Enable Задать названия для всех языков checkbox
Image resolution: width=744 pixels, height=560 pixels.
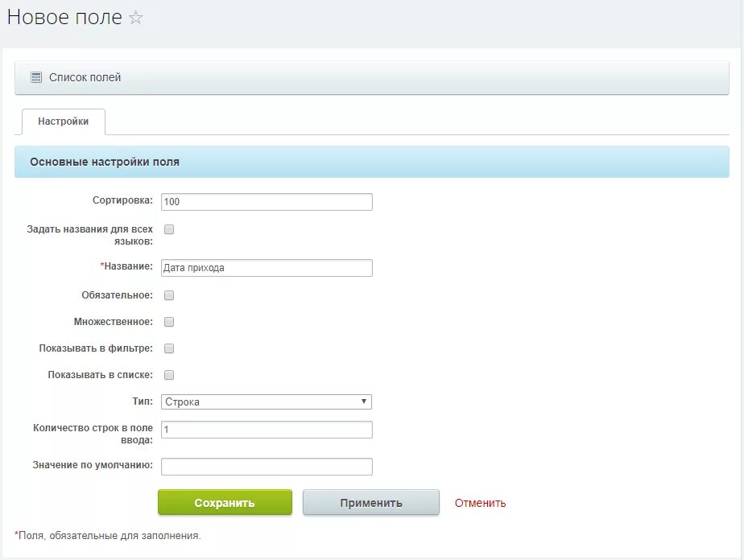[169, 229]
